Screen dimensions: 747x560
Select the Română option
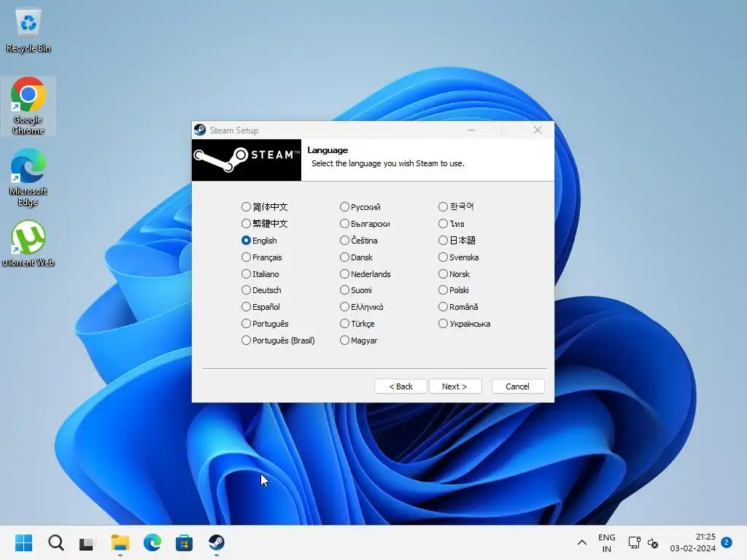[458, 307]
